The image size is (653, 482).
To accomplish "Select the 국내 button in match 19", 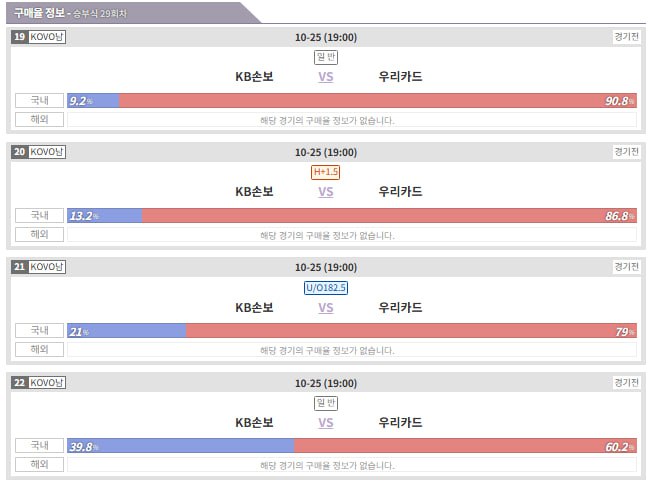I will click(x=40, y=100).
